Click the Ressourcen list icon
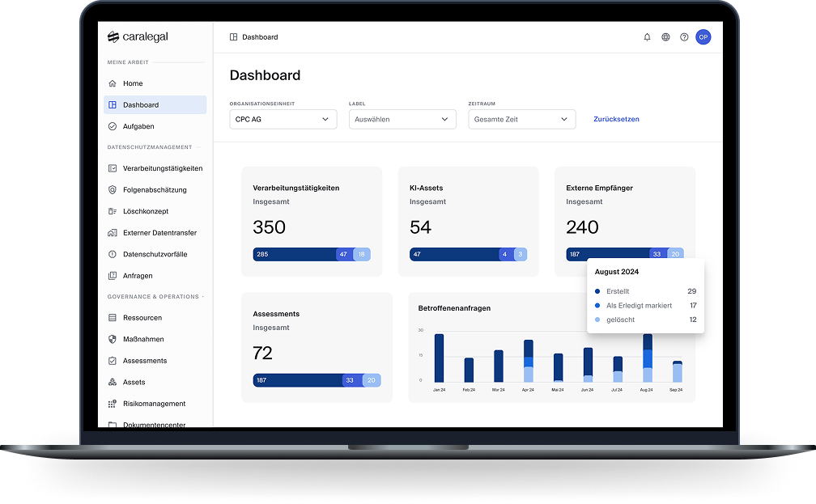The width and height of the screenshot is (816, 504). [x=113, y=318]
